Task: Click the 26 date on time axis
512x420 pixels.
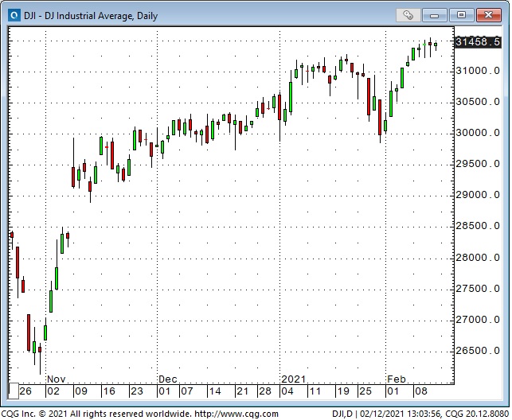Action: [25, 391]
